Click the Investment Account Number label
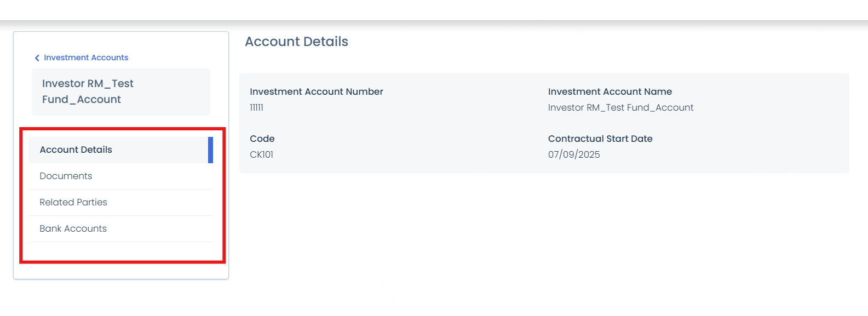This screenshot has height=316, width=868. click(x=317, y=91)
